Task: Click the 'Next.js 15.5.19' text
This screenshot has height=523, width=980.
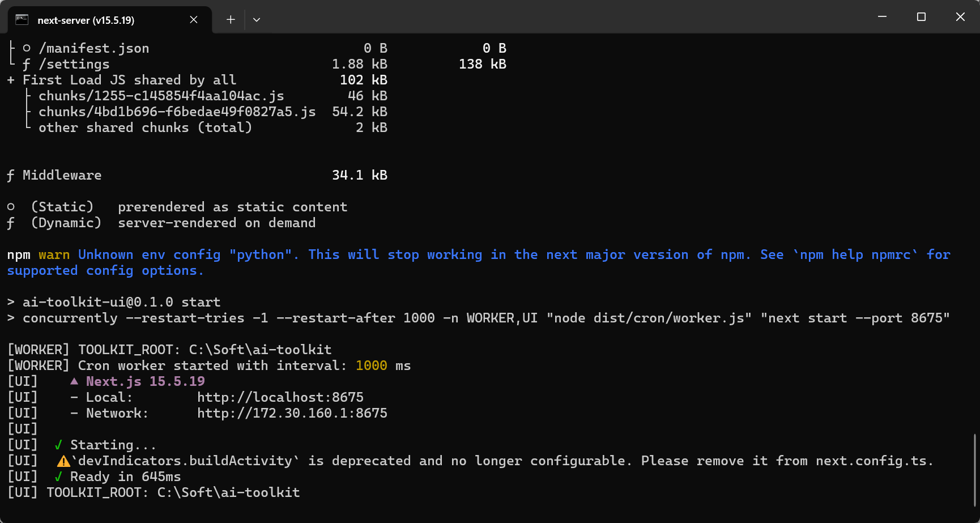Action: point(146,381)
